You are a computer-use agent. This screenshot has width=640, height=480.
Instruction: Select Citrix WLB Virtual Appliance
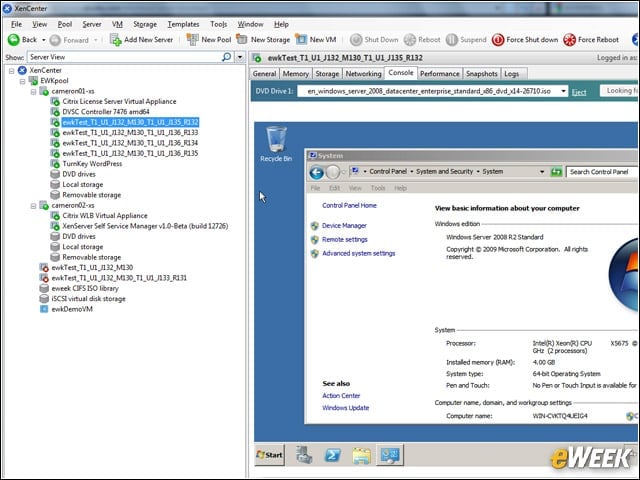(x=105, y=216)
